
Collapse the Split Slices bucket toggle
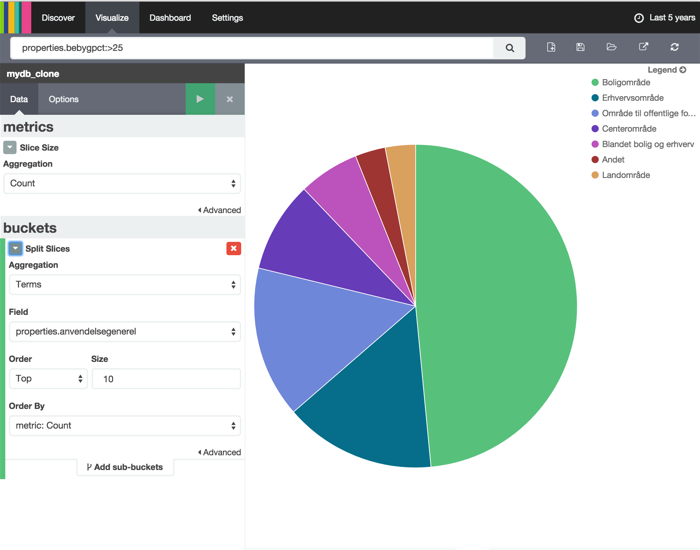pos(15,248)
